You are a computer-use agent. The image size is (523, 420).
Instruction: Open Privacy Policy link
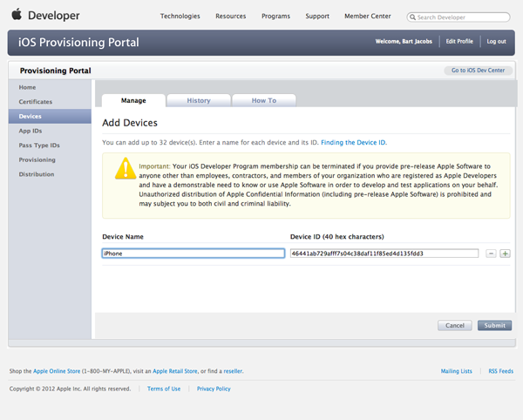tap(214, 389)
